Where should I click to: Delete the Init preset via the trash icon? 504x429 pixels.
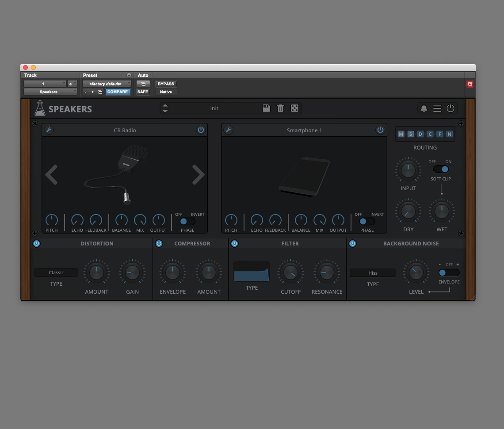[x=280, y=108]
